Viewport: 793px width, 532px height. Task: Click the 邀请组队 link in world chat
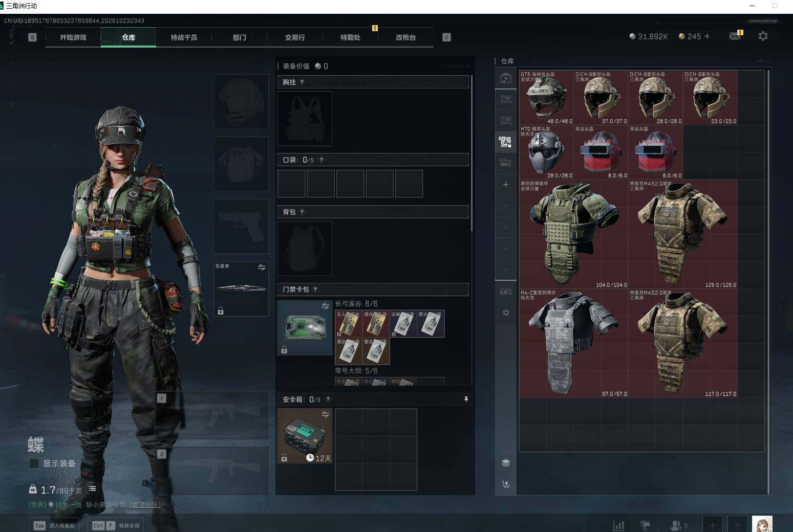(145, 505)
